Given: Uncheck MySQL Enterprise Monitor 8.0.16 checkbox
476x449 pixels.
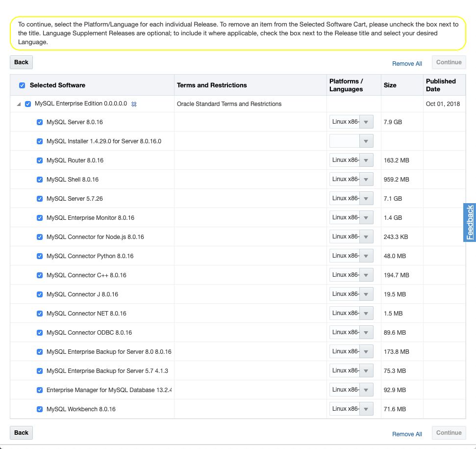Looking at the screenshot, I should tap(40, 218).
